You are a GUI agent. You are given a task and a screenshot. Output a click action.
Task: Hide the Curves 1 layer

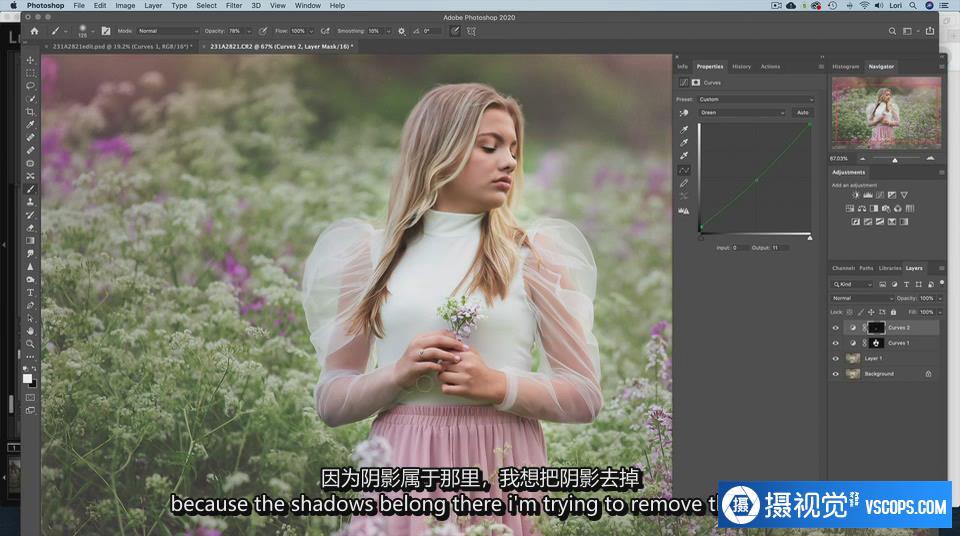[836, 343]
